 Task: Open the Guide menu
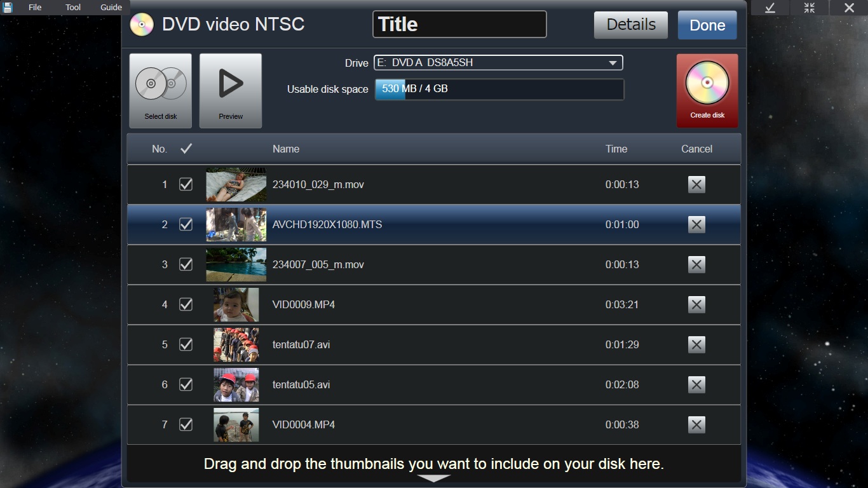point(111,8)
